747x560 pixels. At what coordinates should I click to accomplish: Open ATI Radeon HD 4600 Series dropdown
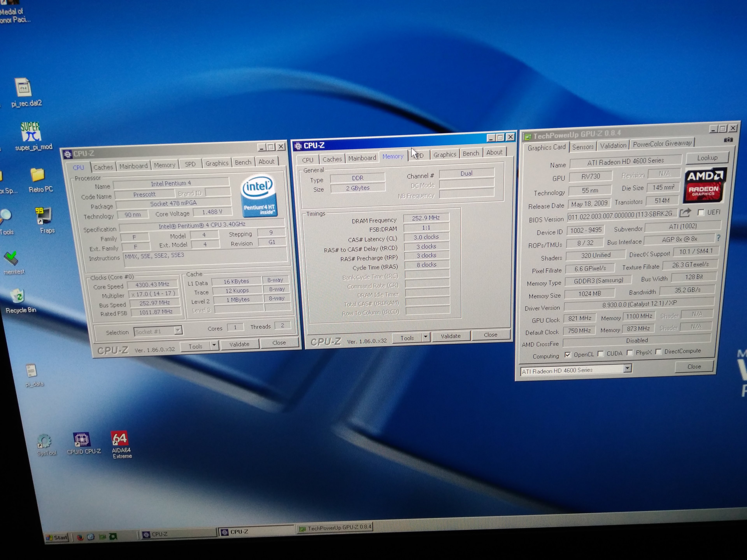tap(627, 368)
